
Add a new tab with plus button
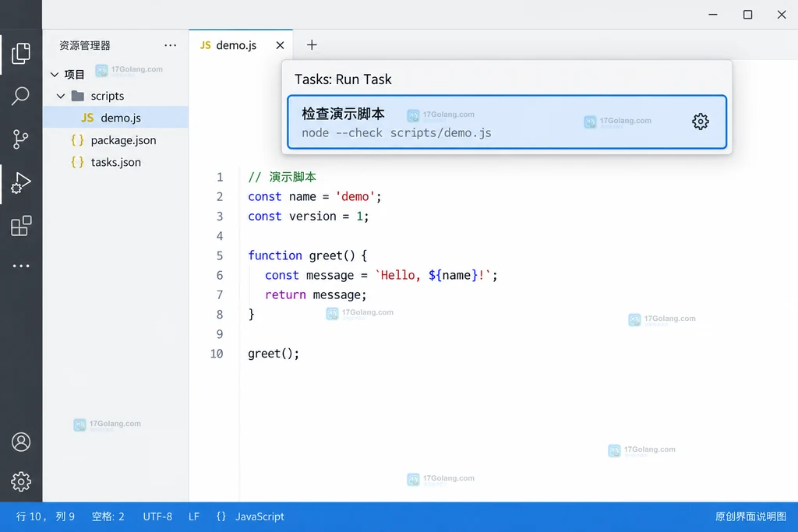coord(312,44)
